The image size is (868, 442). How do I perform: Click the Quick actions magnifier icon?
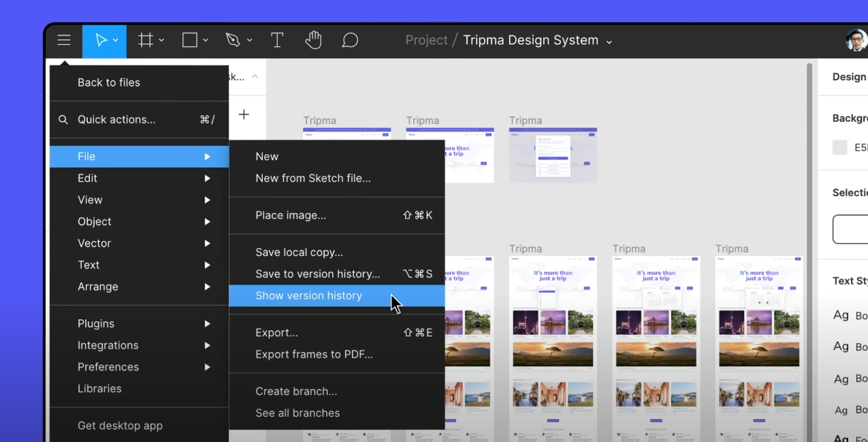[63, 120]
